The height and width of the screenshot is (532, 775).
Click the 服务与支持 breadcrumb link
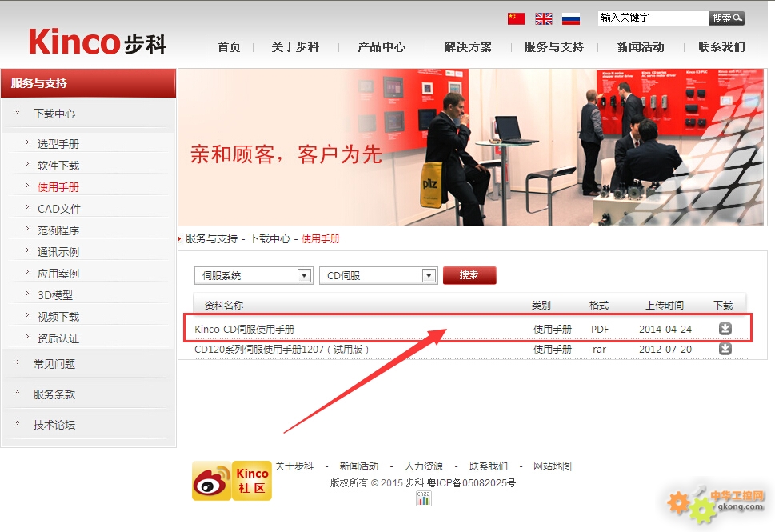(211, 239)
